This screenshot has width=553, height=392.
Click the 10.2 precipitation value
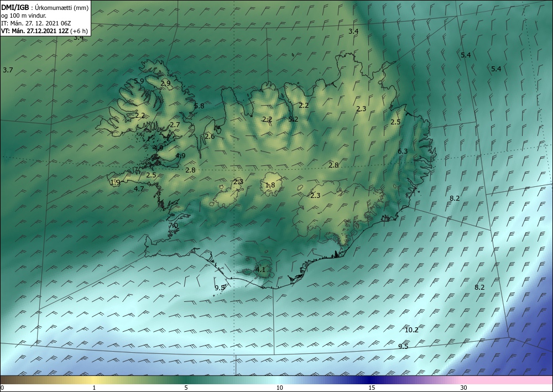411,330
